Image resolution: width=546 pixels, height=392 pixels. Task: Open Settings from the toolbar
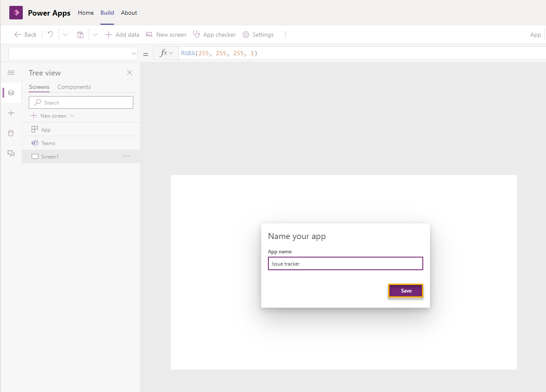258,35
